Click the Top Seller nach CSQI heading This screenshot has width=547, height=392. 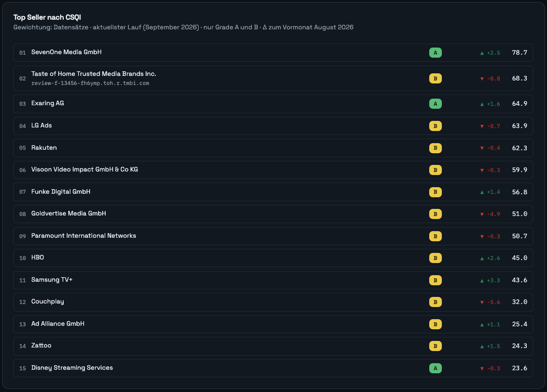[x=47, y=17]
